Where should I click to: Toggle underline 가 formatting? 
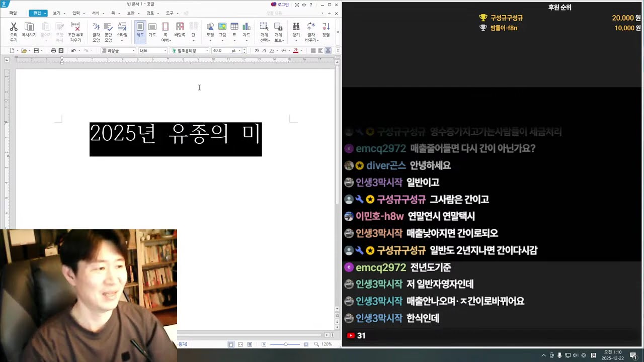(272, 51)
